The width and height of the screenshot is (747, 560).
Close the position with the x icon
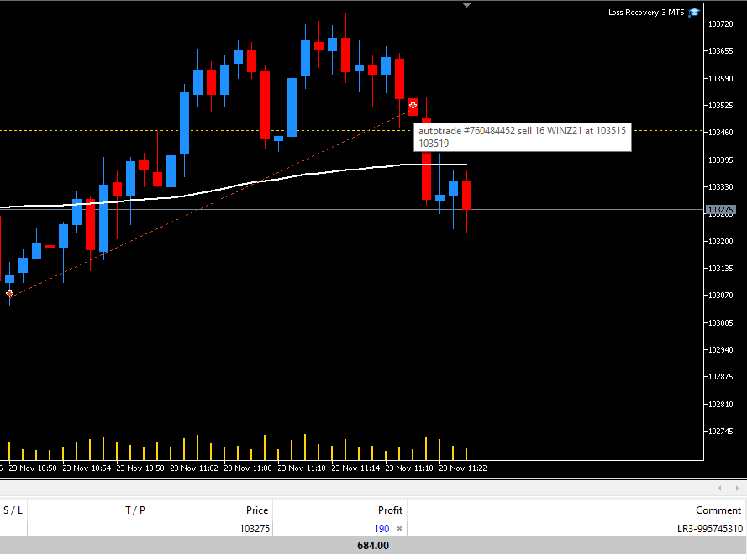click(x=399, y=529)
